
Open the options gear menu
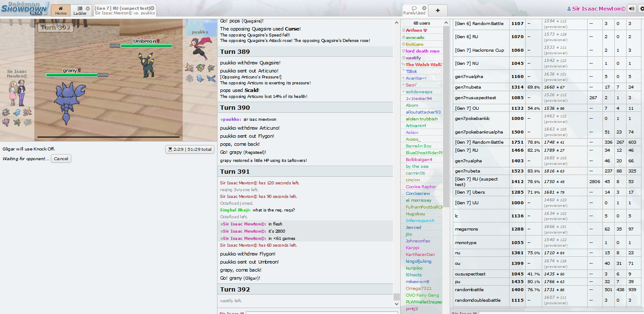coord(641,8)
